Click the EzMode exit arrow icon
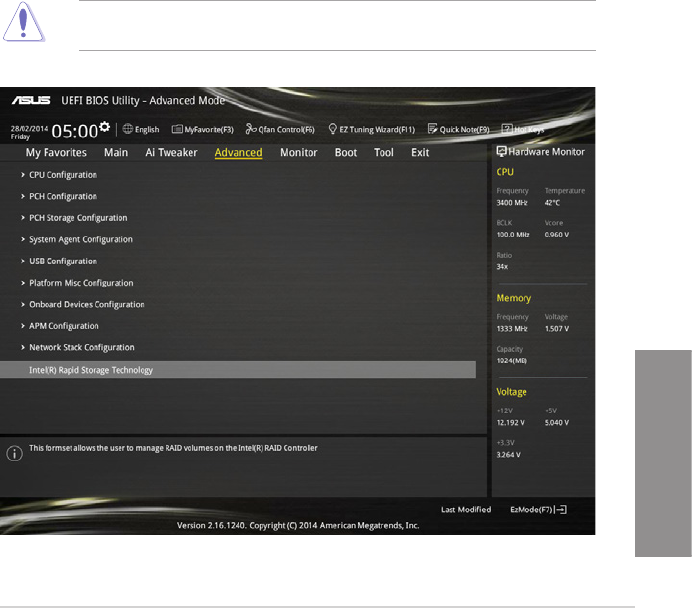 [561, 510]
